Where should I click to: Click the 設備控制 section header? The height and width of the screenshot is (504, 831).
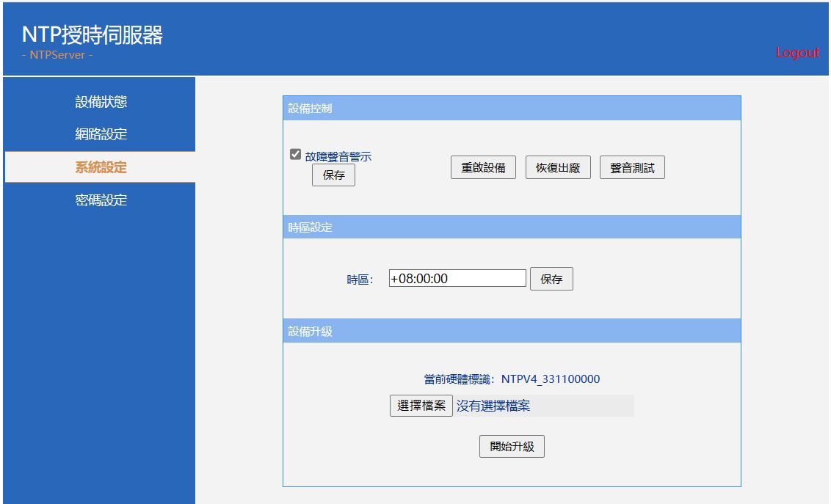click(512, 108)
